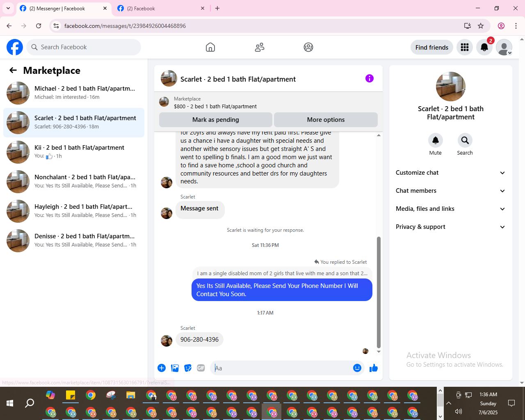Open the Denisse conversation
Screen dimensions: 525x420
click(74, 241)
